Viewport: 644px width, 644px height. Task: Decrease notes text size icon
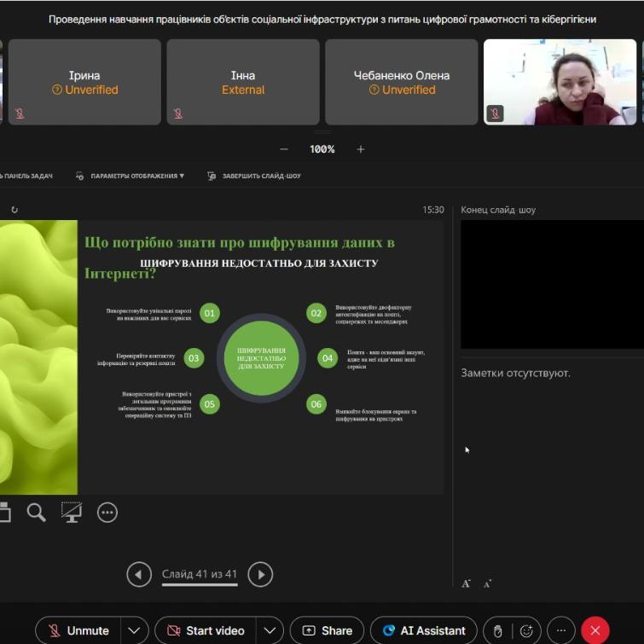point(487,584)
